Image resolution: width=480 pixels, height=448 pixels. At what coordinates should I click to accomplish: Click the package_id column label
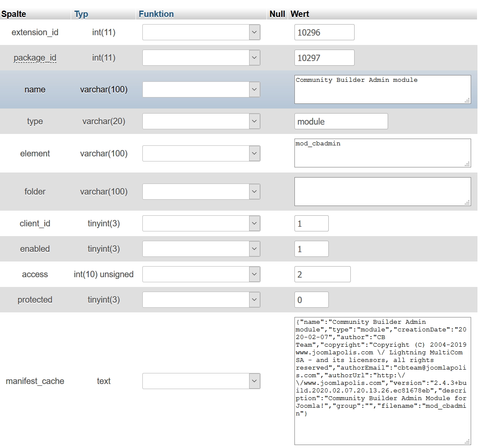coord(35,58)
